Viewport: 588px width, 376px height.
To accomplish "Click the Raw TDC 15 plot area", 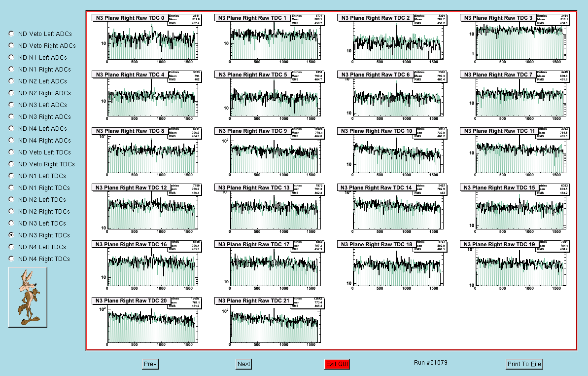I will 520,210.
